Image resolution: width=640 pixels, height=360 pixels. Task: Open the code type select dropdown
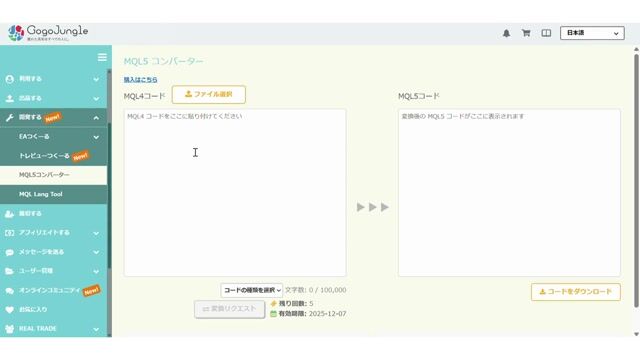point(251,290)
